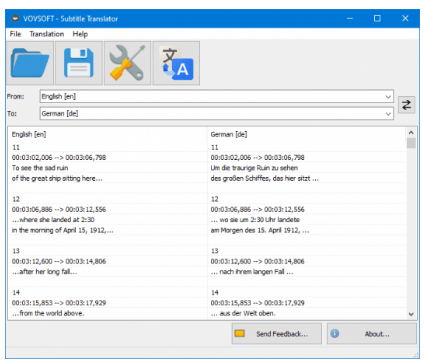Click the scrollbar up arrow
This screenshot has width=424, height=364.
pyautogui.click(x=411, y=132)
